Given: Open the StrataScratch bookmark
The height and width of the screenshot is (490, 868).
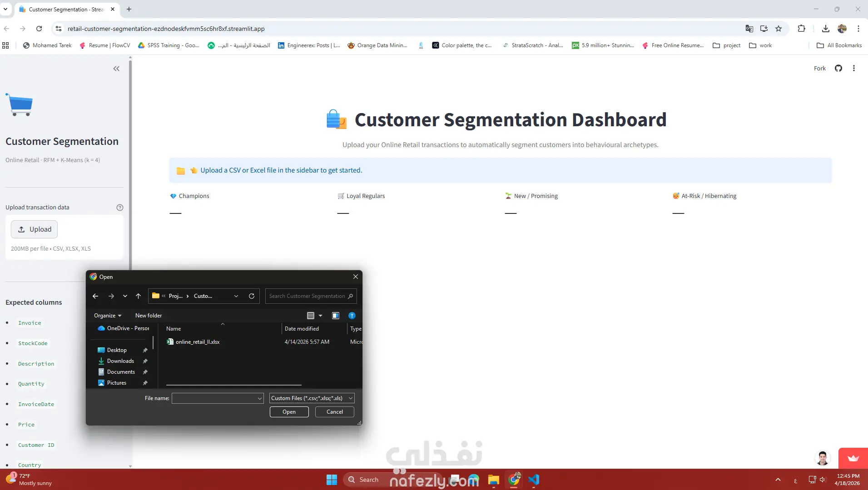Looking at the screenshot, I should [x=533, y=45].
